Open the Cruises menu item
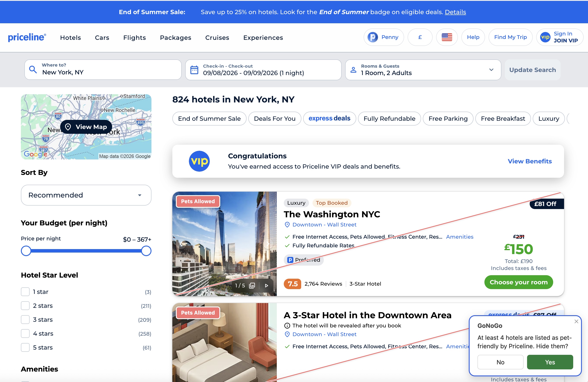588x382 pixels. [x=217, y=38]
